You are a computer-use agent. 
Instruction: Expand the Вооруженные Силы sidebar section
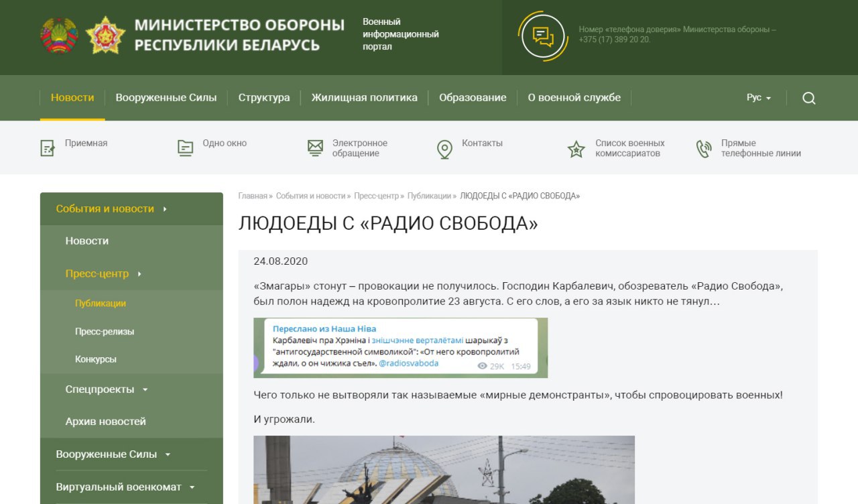coord(168,454)
